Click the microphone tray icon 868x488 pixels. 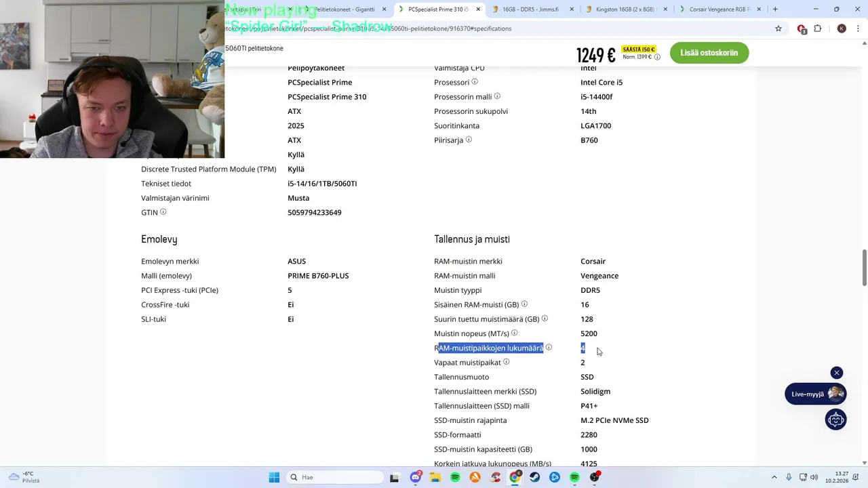789,477
